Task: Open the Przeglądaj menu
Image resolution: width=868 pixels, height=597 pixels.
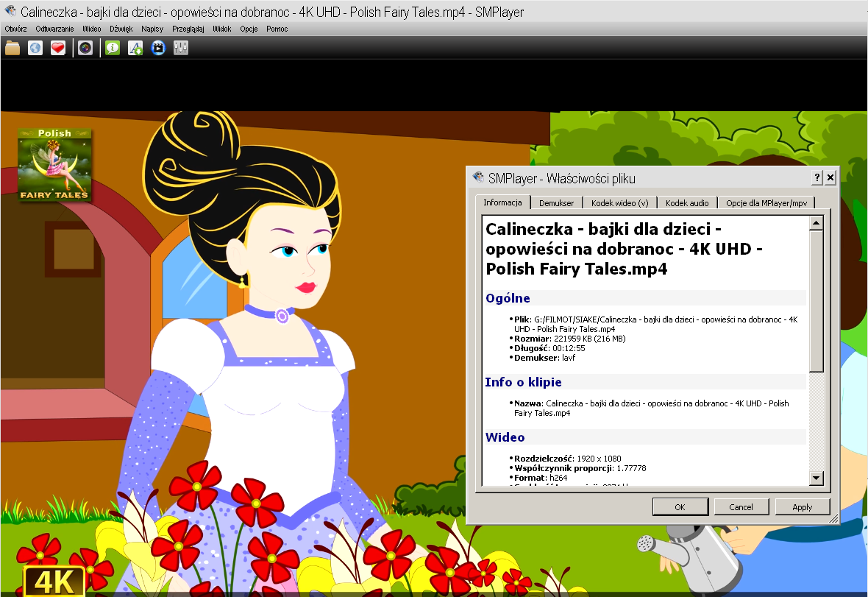Action: (188, 29)
